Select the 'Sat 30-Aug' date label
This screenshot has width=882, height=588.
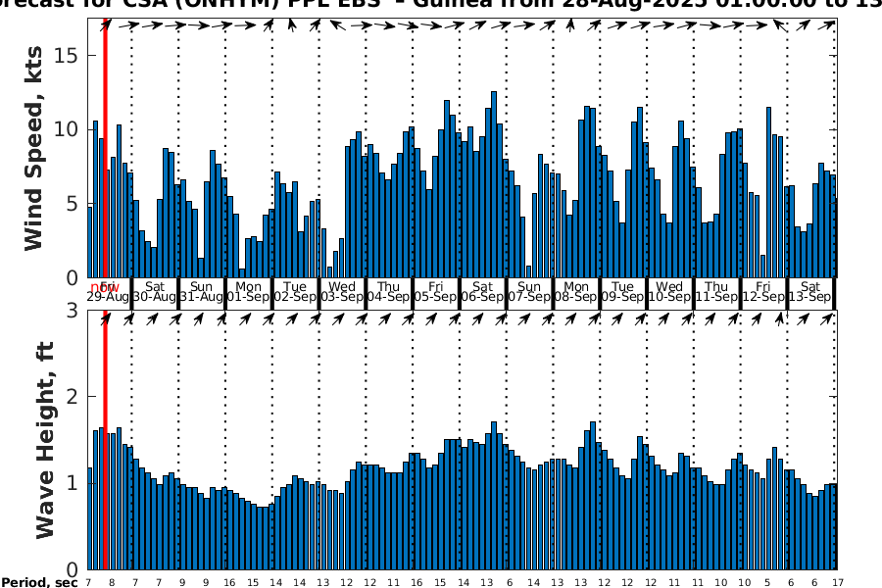pos(155,291)
